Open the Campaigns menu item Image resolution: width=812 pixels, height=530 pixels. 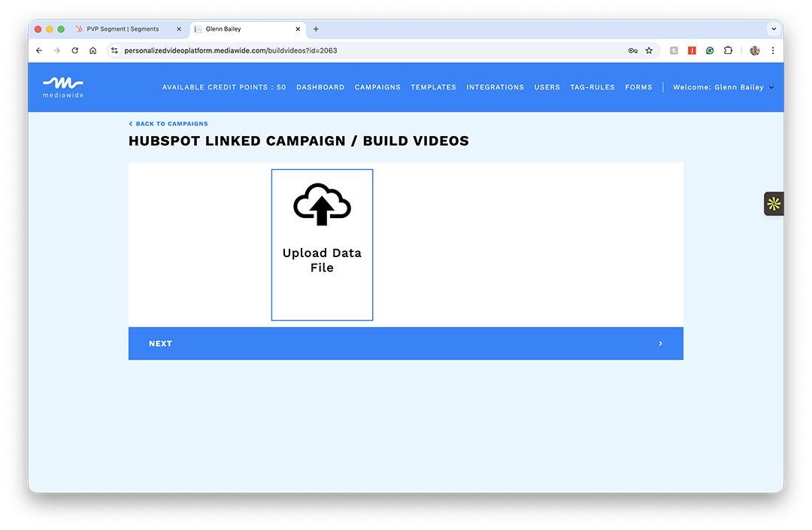pos(377,87)
